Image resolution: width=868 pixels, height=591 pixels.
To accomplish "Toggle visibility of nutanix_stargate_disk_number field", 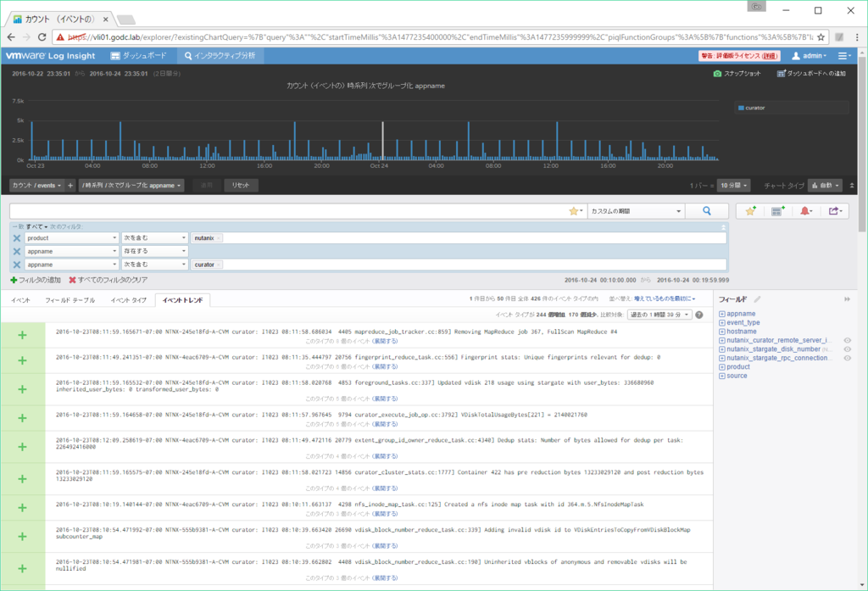I will pos(847,349).
